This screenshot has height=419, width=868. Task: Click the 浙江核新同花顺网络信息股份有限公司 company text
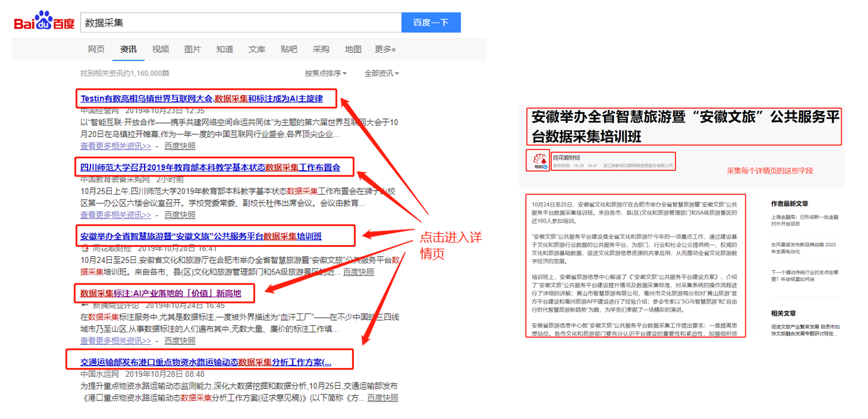click(637, 166)
